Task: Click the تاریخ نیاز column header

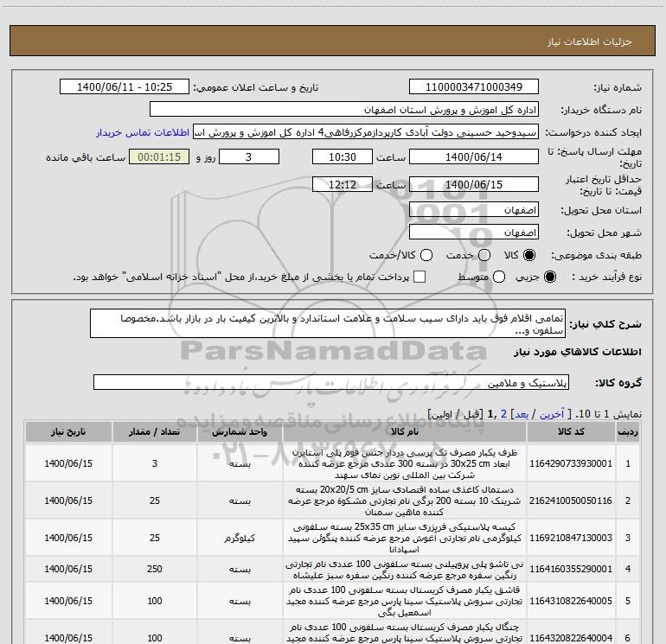Action: 68,431
